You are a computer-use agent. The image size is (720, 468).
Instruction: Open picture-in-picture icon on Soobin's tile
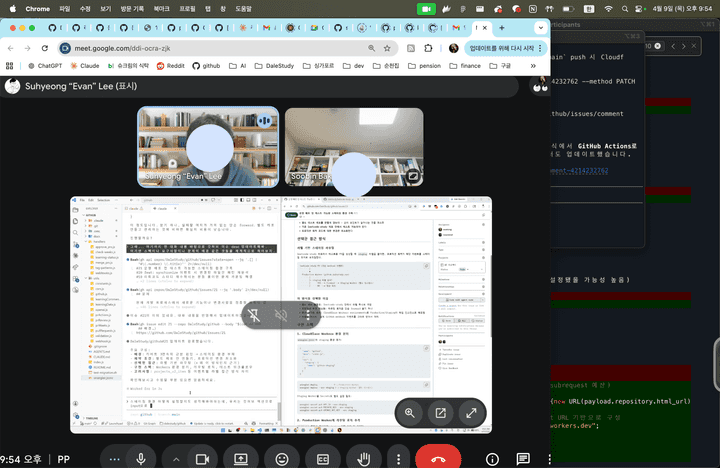pyautogui.click(x=413, y=176)
